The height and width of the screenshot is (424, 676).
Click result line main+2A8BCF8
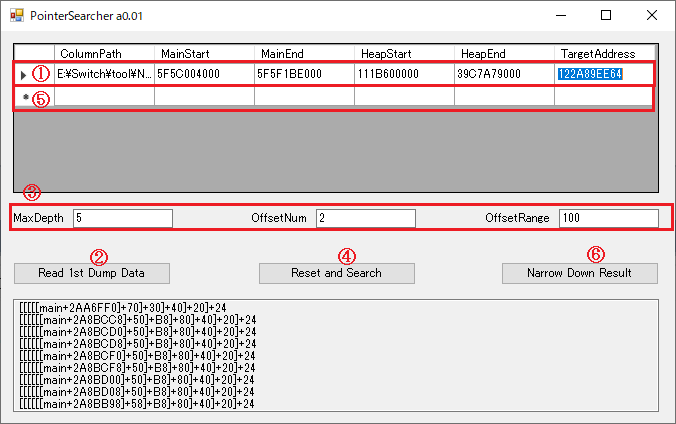pos(138,368)
